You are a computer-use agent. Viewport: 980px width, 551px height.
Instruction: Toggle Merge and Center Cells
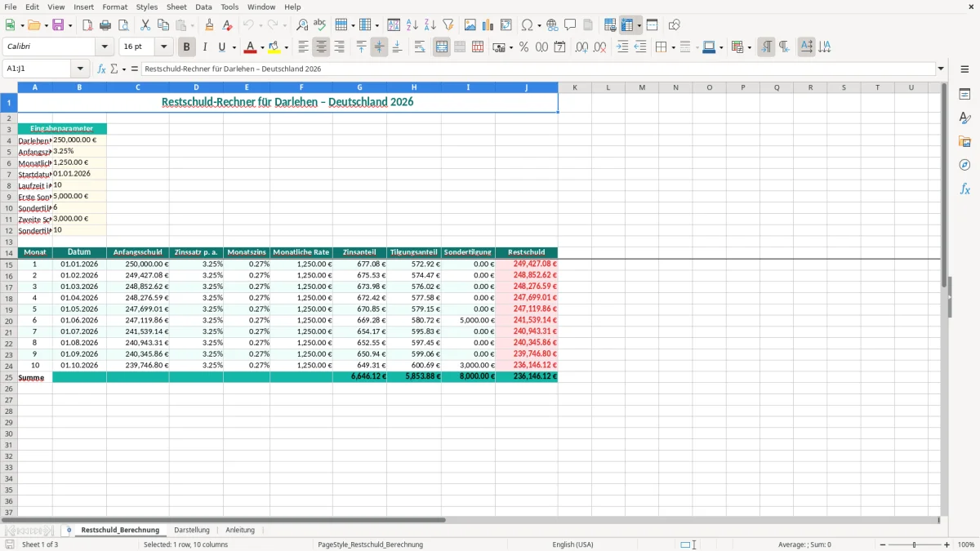pyautogui.click(x=442, y=47)
